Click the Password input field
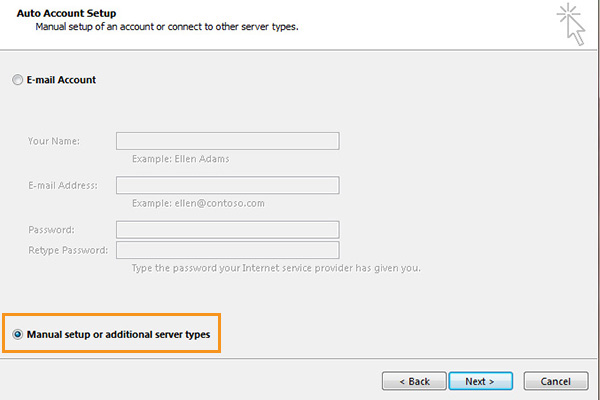This screenshot has width=600, height=400. coord(228,230)
